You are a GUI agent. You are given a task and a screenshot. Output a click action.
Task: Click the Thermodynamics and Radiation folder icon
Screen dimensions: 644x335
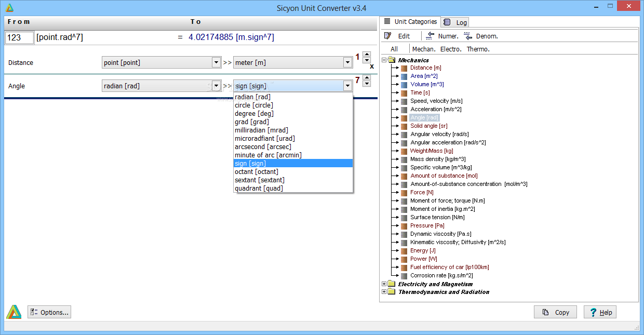[392, 292]
